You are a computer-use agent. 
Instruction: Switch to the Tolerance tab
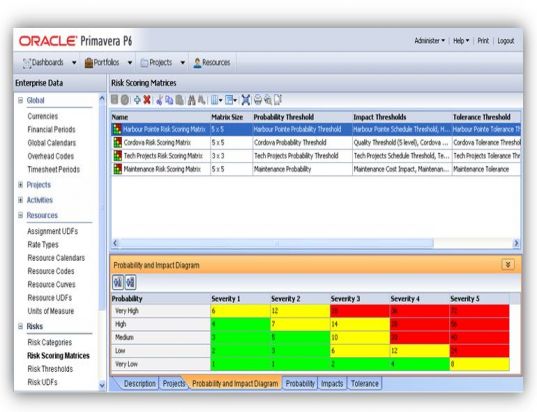pyautogui.click(x=364, y=384)
